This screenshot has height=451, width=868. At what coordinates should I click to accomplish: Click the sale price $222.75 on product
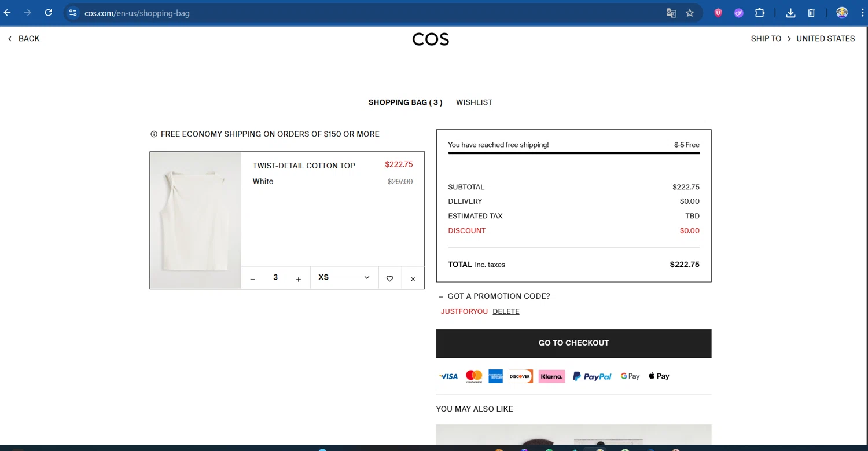click(x=399, y=164)
